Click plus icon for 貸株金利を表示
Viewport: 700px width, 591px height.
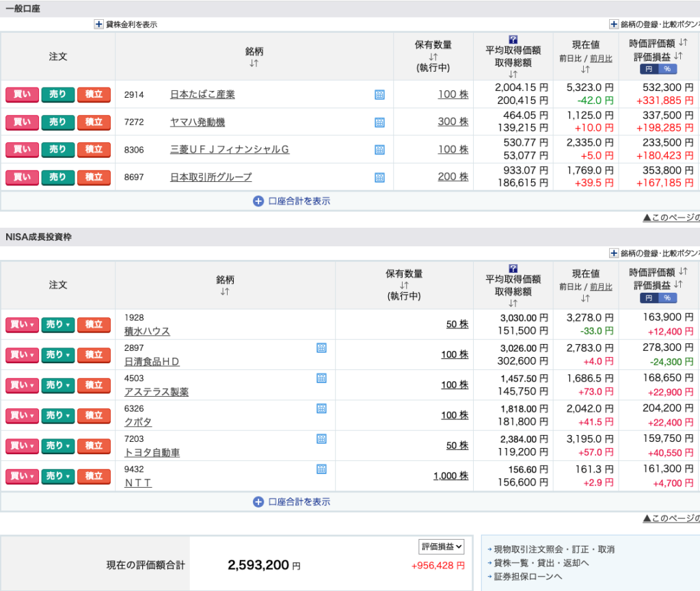98,24
